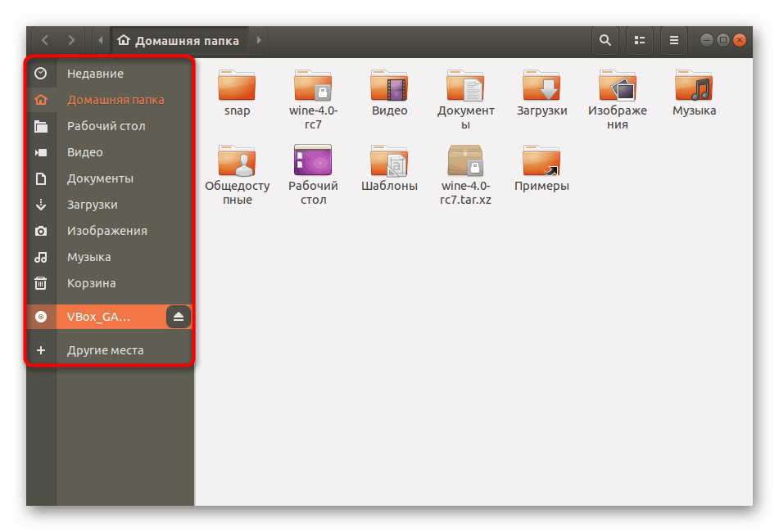
Task: Eject the VBox_GA disc
Action: (x=179, y=317)
